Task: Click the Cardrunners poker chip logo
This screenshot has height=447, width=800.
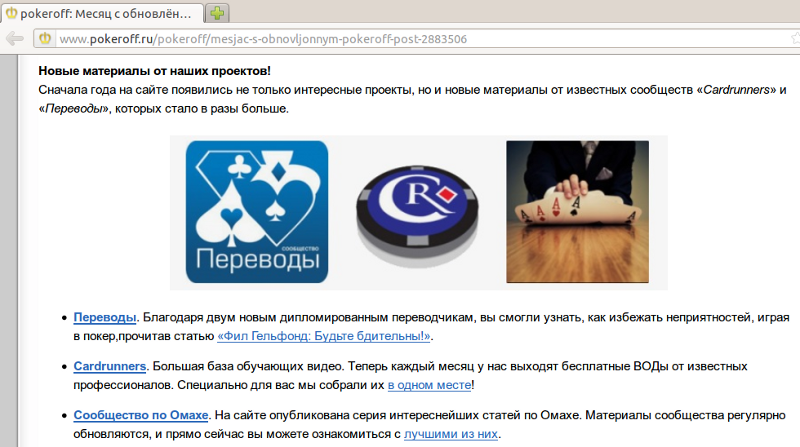Action: tap(417, 214)
